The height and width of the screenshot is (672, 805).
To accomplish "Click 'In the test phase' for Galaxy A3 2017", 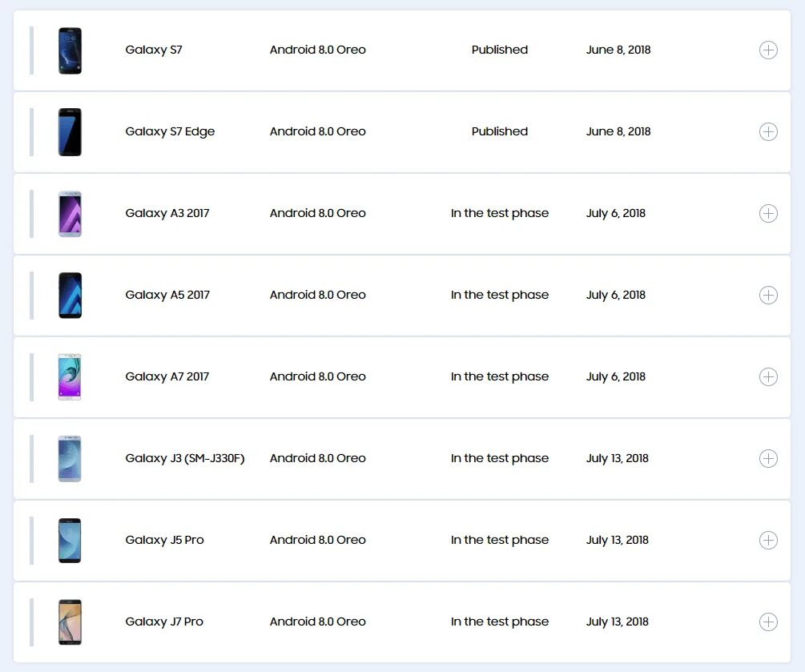I will tap(500, 213).
